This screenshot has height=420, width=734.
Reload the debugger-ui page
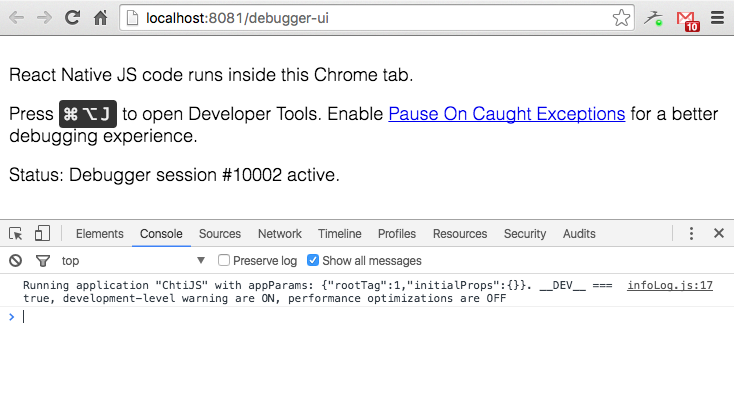[x=72, y=18]
